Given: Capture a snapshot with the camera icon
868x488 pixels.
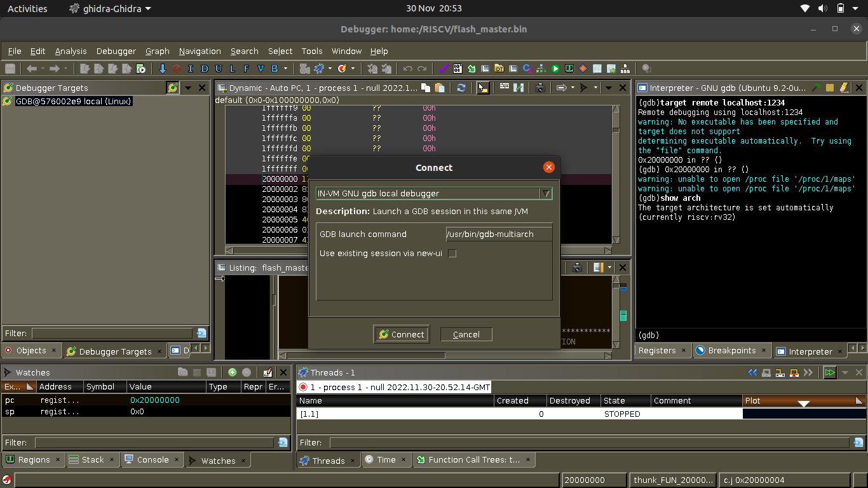Looking at the screenshot, I should (x=540, y=88).
